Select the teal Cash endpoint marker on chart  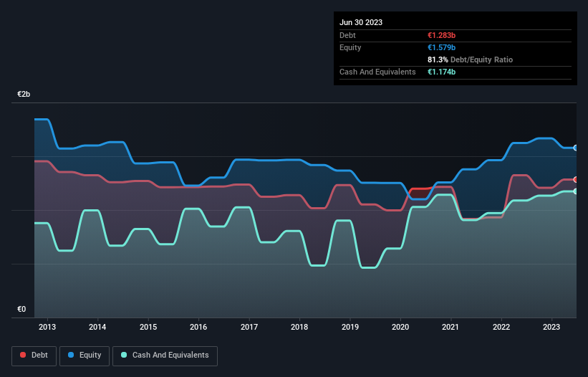click(x=576, y=191)
